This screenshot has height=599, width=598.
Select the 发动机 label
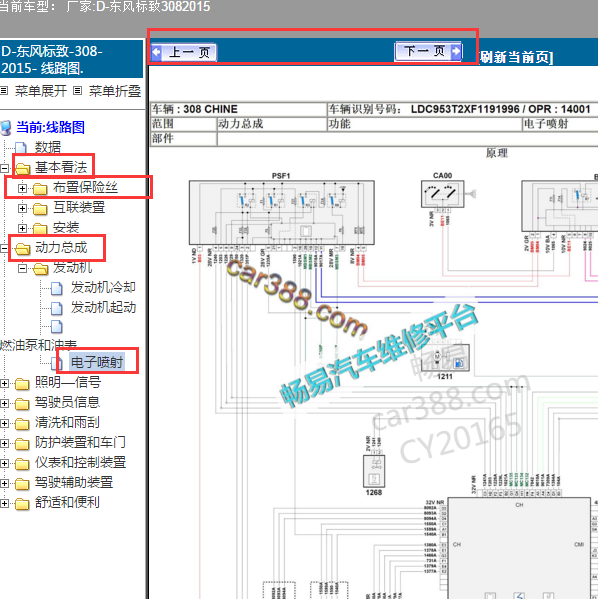tap(73, 267)
